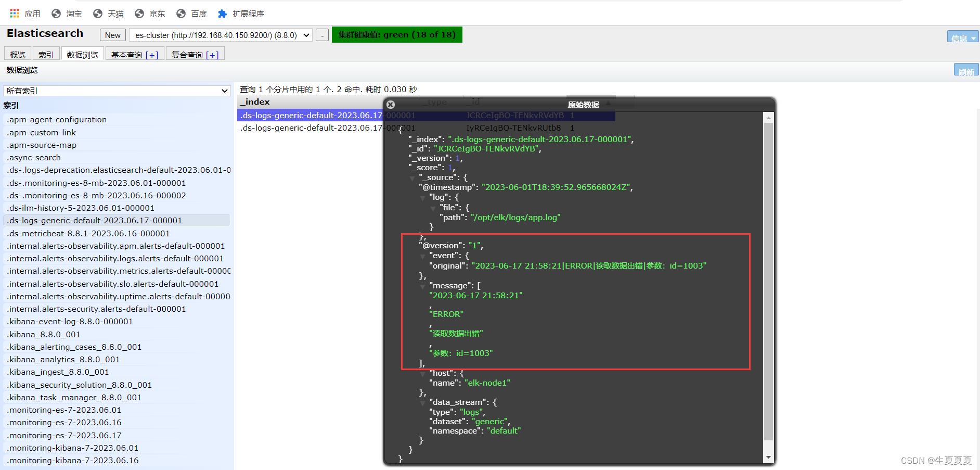Collapse the "host" JSON node
The image size is (980, 470).
423,374
